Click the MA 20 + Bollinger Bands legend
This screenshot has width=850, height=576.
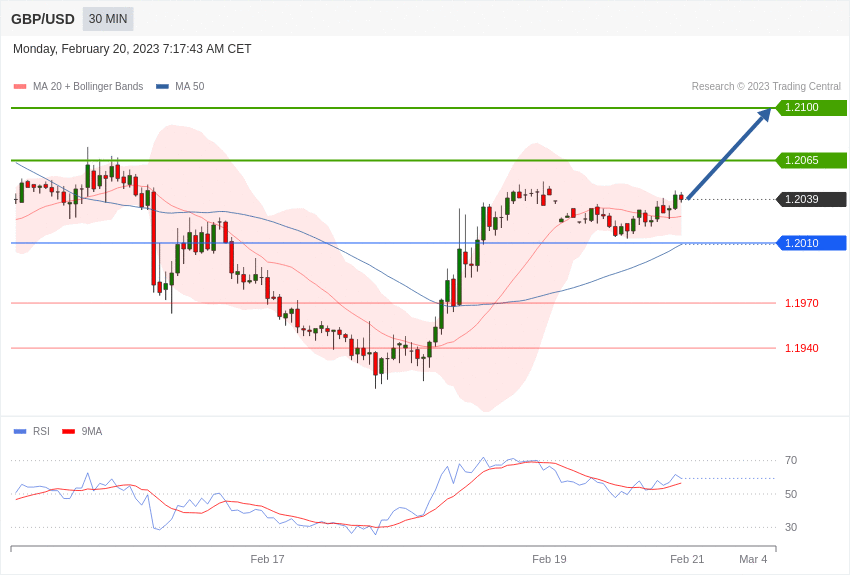coord(88,86)
